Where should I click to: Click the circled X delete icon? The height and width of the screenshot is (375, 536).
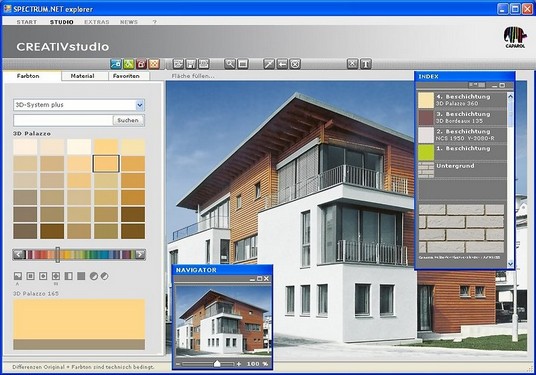click(x=295, y=64)
